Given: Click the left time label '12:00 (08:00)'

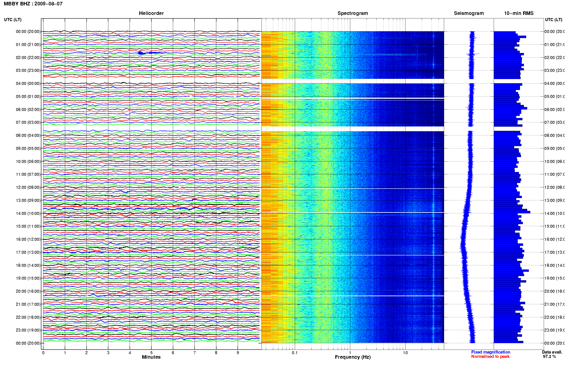Looking at the screenshot, I should [x=28, y=187].
